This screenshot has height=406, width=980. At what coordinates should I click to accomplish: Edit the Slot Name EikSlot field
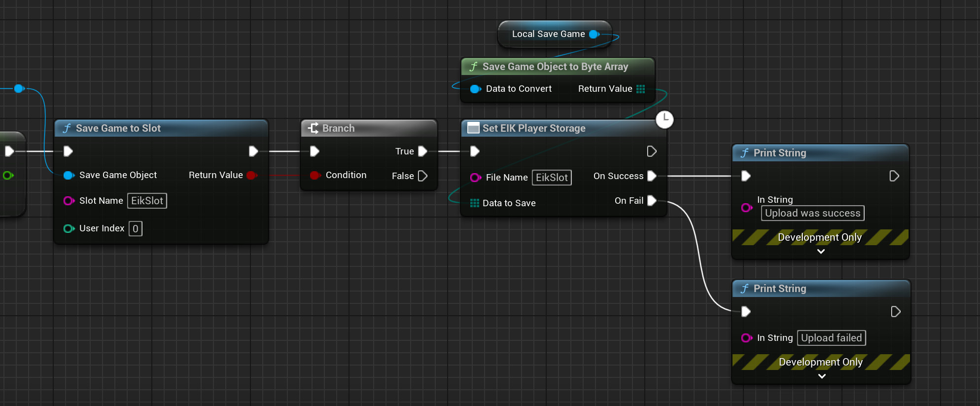147,201
